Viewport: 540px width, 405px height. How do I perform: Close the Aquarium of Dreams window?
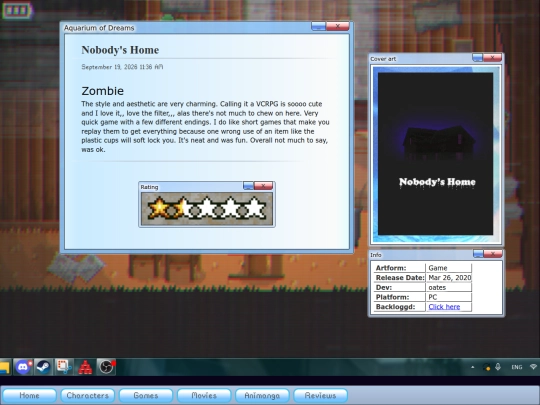click(338, 26)
